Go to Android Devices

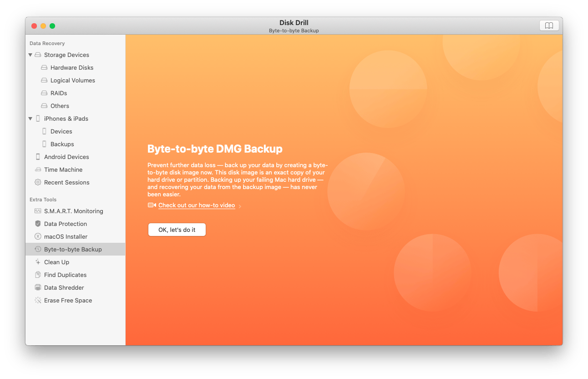[x=76, y=157]
